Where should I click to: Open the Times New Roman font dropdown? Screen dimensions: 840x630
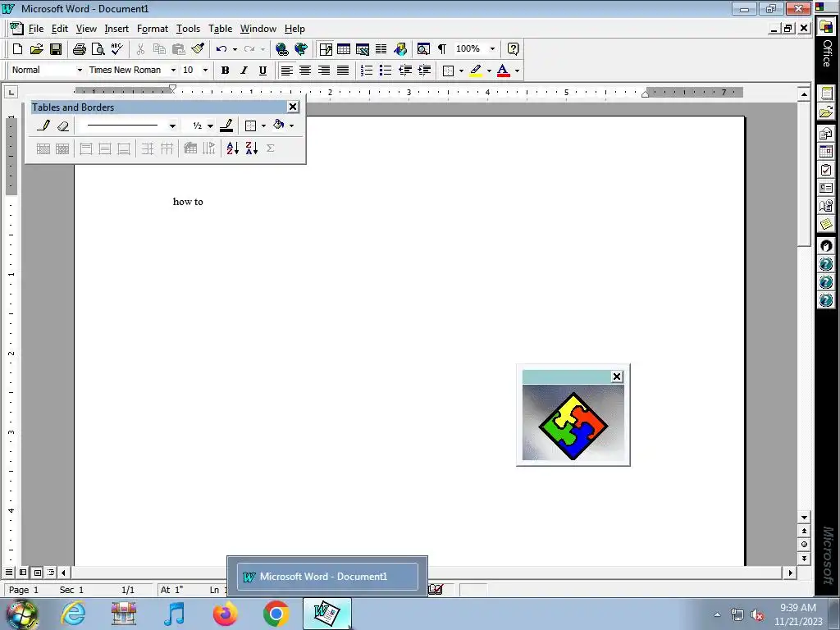(x=173, y=71)
